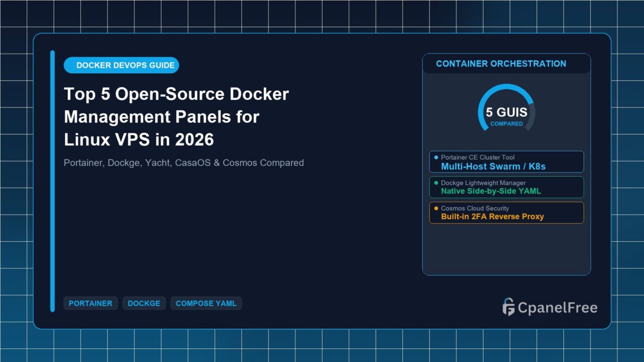
Task: Click the 5 GUIS compared gauge
Action: (x=506, y=108)
